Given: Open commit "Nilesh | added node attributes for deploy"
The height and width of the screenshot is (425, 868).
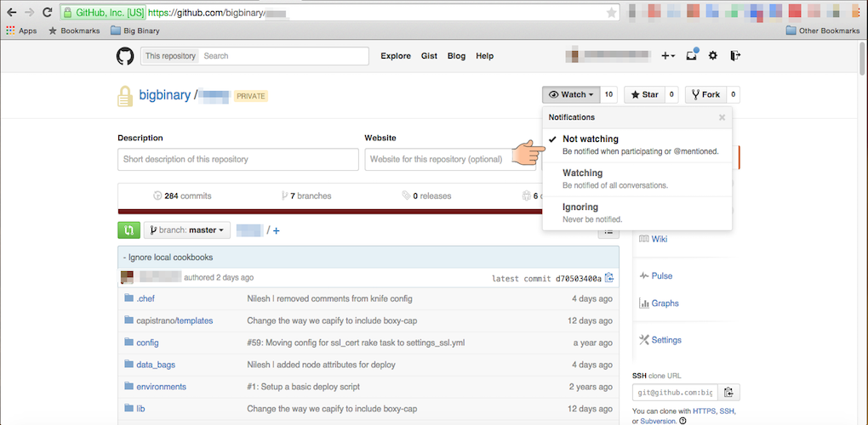Looking at the screenshot, I should [321, 365].
